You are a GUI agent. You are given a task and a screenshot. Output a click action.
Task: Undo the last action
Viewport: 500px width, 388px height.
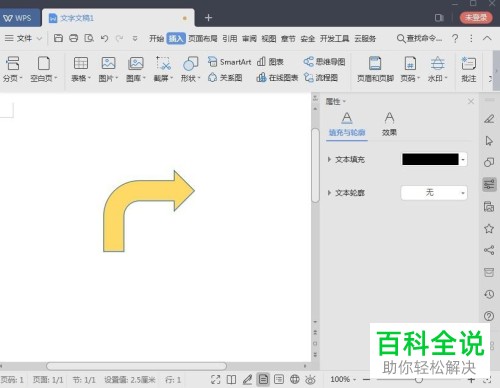click(x=104, y=39)
